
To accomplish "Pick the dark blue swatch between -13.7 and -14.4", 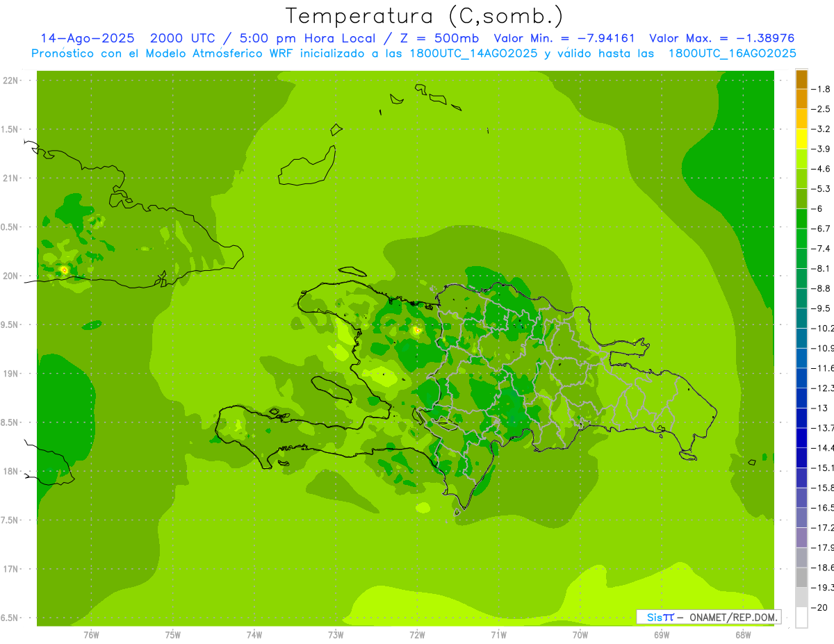I will coord(801,438).
